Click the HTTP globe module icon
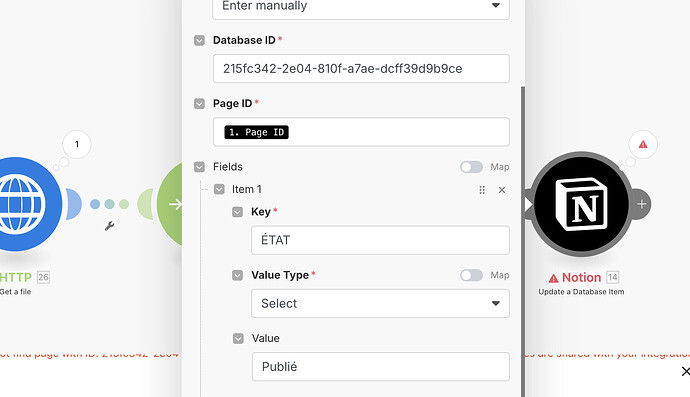The width and height of the screenshot is (690, 397). point(21,204)
